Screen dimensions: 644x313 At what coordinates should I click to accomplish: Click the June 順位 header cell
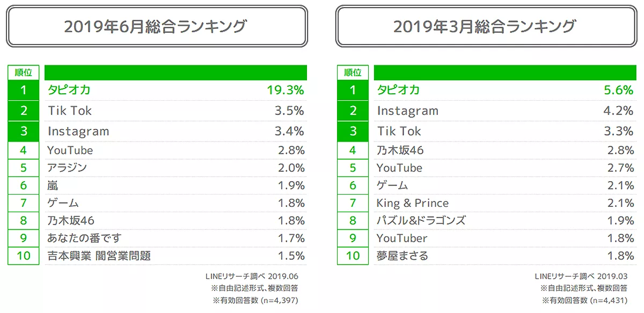pos(23,73)
